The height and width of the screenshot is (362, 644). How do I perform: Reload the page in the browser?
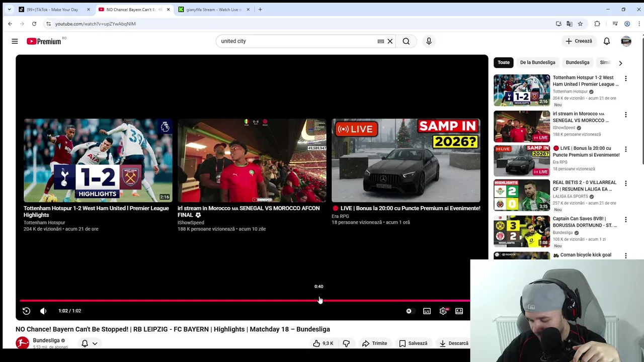34,24
